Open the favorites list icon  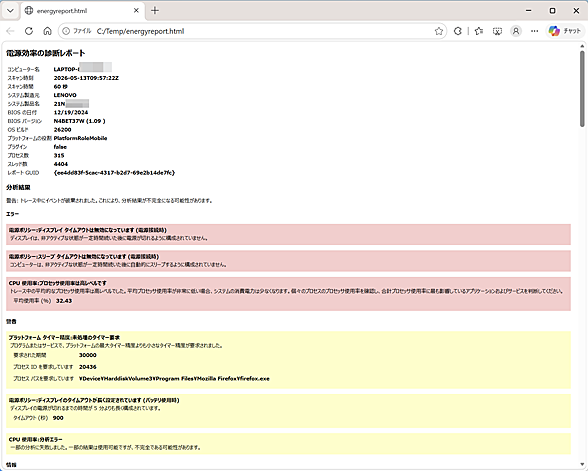(x=479, y=31)
